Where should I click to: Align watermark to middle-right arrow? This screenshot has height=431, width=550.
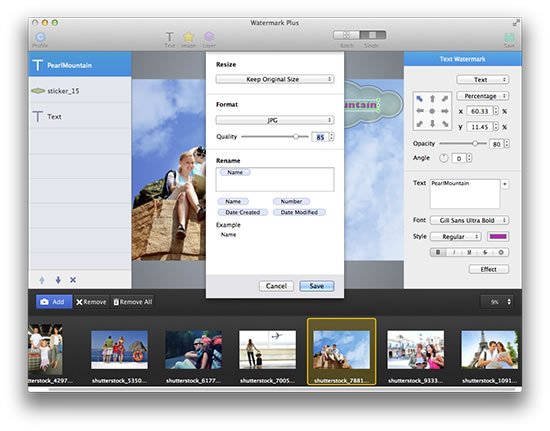point(445,111)
